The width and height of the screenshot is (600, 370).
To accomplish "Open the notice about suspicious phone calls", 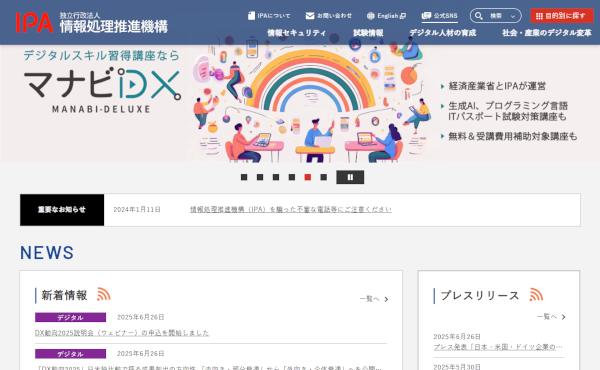I will [291, 209].
